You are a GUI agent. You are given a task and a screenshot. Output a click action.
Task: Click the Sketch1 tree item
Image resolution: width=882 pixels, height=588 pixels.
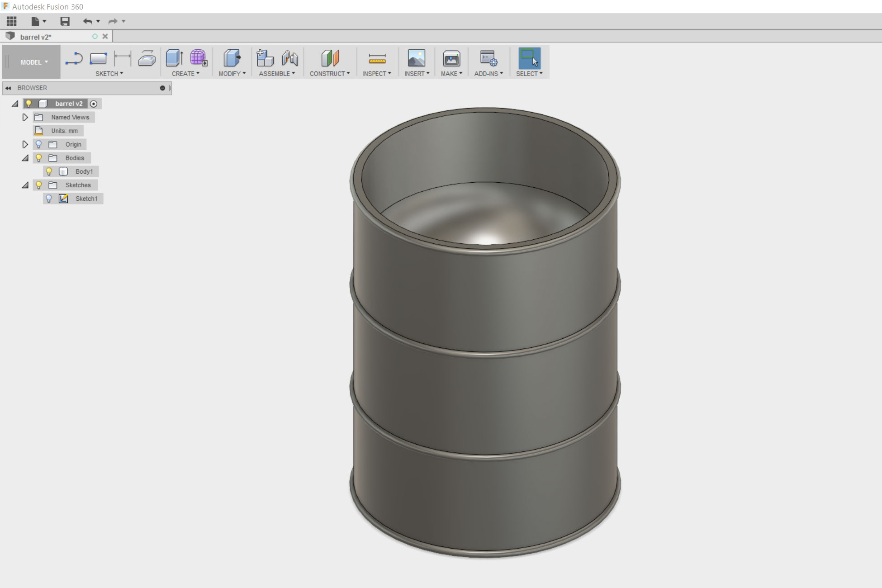(x=85, y=198)
